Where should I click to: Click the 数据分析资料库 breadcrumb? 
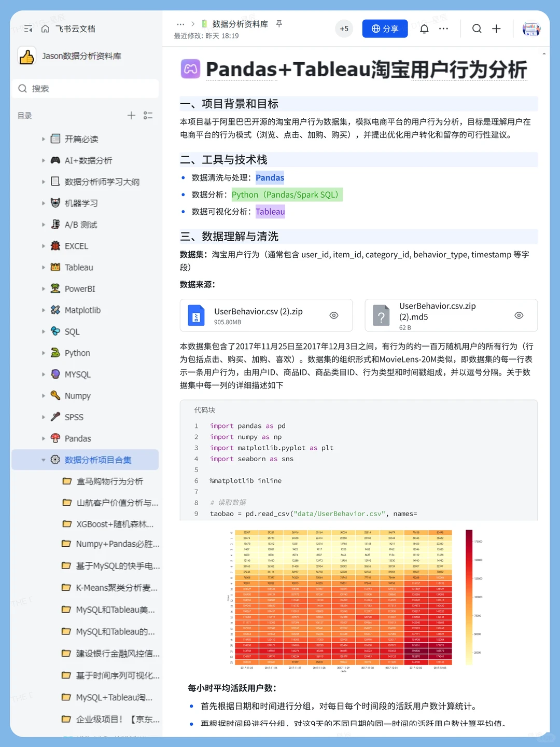coord(240,24)
